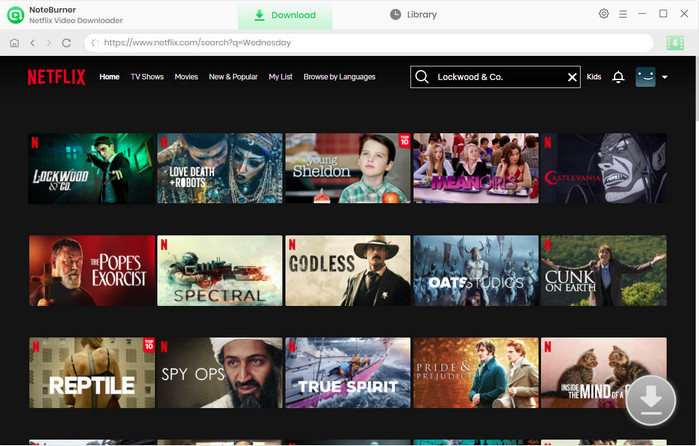Open the Netflix notifications bell
Screen dimensions: 699x446
[618, 77]
